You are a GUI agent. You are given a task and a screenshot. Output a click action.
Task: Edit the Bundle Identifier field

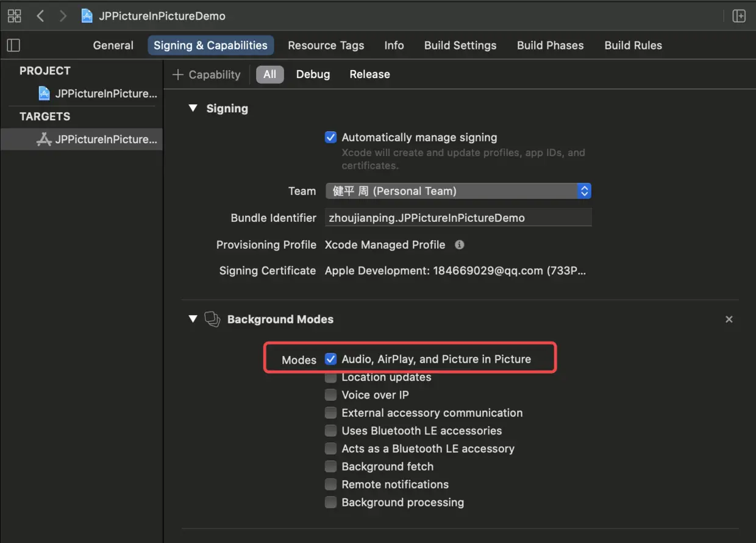pyautogui.click(x=458, y=218)
